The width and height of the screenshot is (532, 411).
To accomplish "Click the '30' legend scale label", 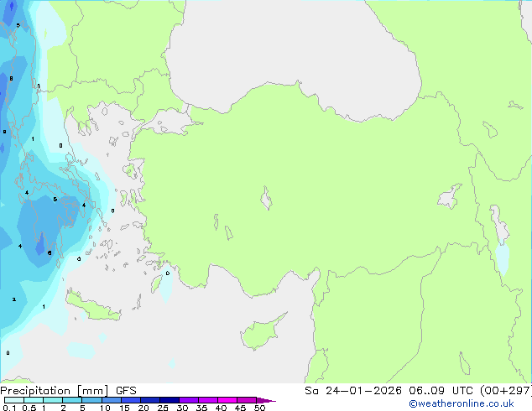I will 182,408.
